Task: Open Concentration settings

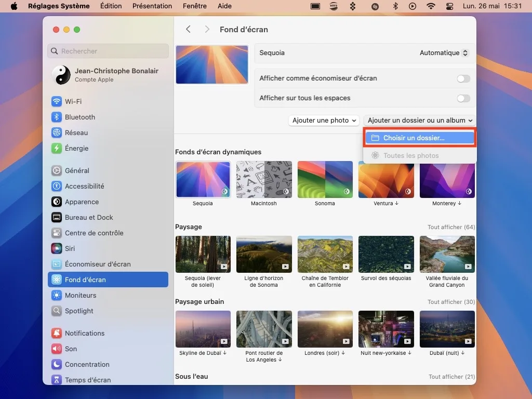Action: 108,364
